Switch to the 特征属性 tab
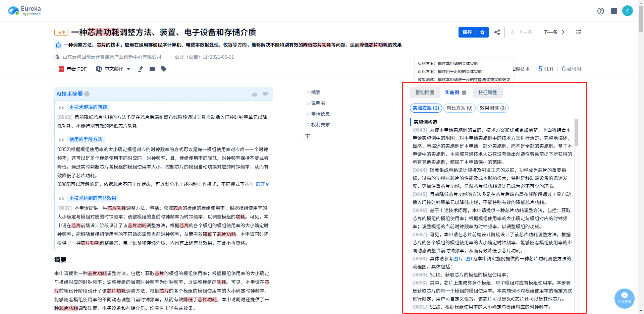 tap(487, 92)
